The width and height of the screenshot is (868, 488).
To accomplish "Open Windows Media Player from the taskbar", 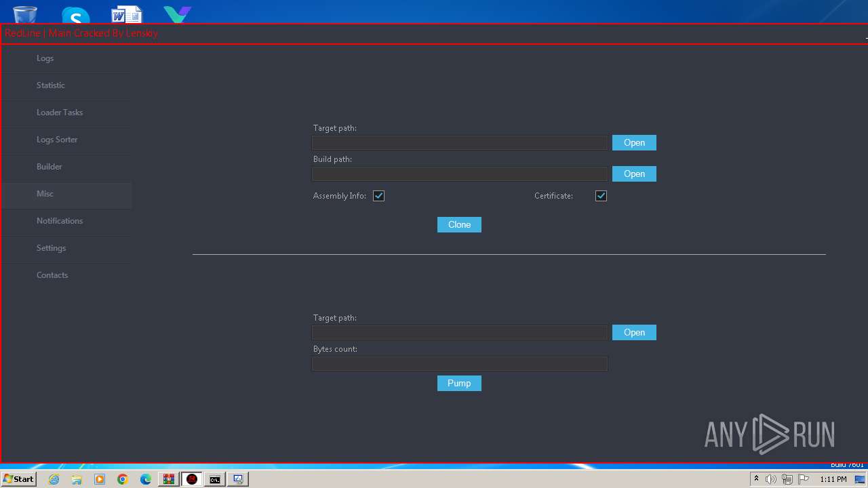I will point(100,479).
